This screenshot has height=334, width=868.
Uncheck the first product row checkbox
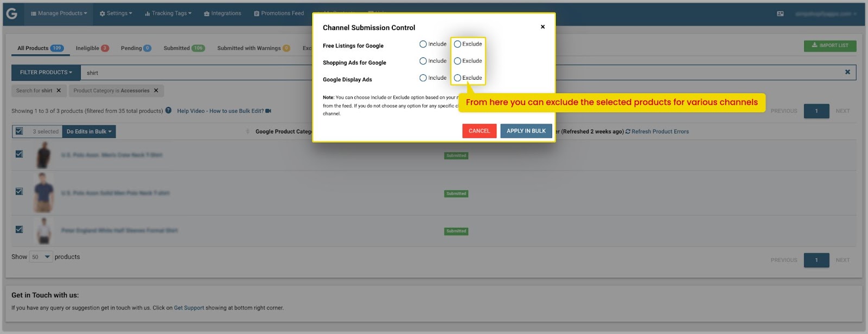pos(19,154)
